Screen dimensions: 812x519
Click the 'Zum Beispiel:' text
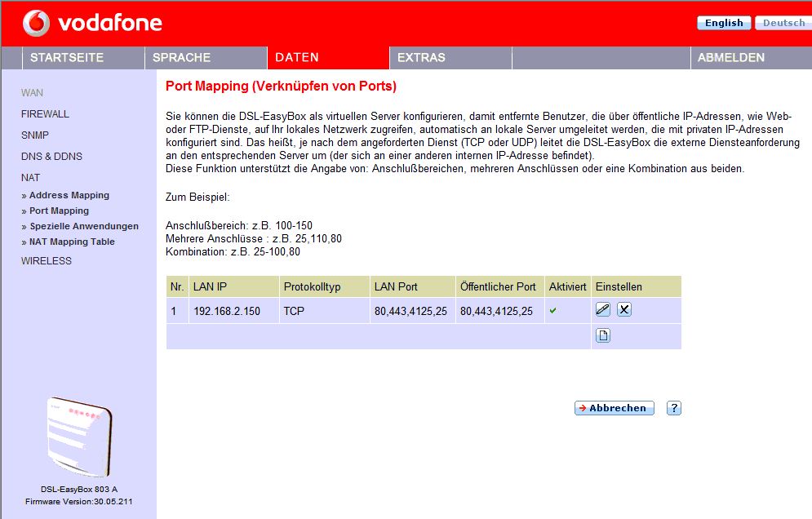click(197, 197)
